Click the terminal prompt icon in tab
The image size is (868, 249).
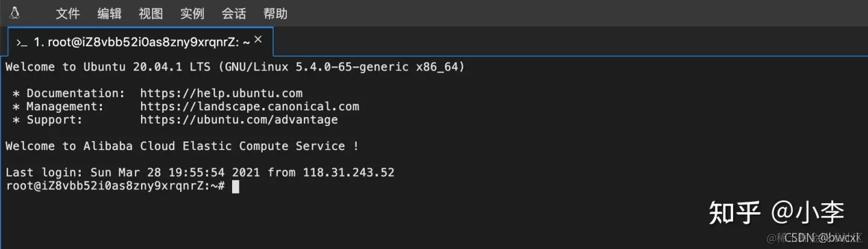click(22, 43)
